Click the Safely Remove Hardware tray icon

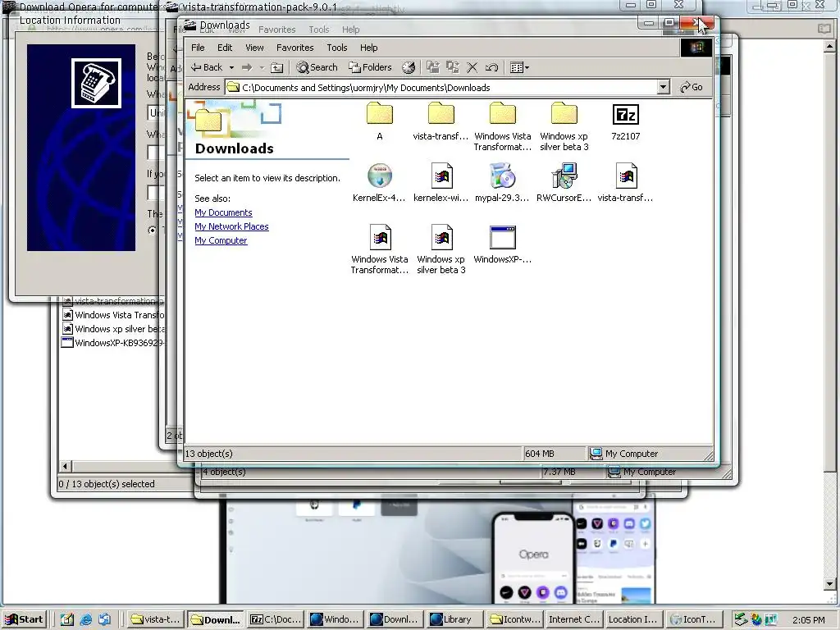click(741, 619)
